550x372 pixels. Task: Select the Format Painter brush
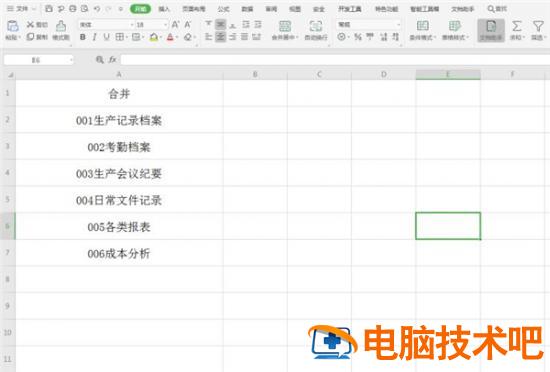(61, 26)
